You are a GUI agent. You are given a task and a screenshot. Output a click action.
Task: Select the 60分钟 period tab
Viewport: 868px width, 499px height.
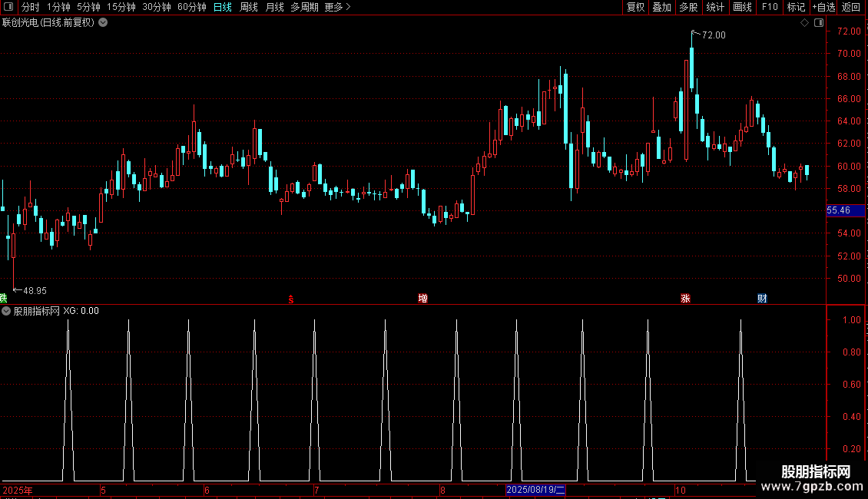(x=192, y=7)
